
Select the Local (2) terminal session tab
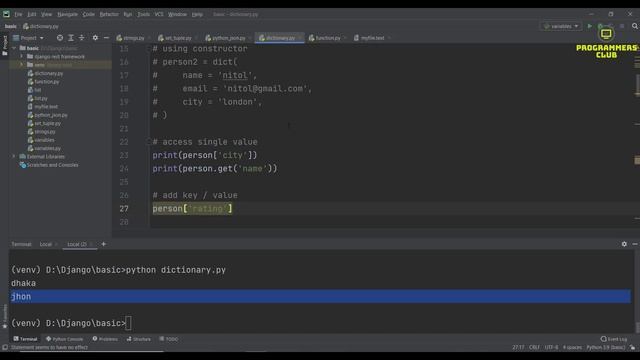coord(77,244)
